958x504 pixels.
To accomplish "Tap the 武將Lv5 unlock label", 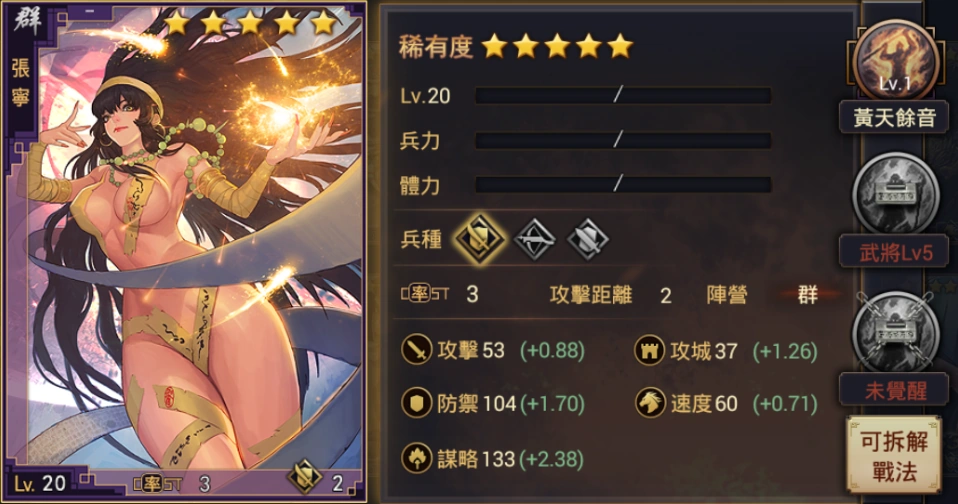I will click(x=894, y=252).
